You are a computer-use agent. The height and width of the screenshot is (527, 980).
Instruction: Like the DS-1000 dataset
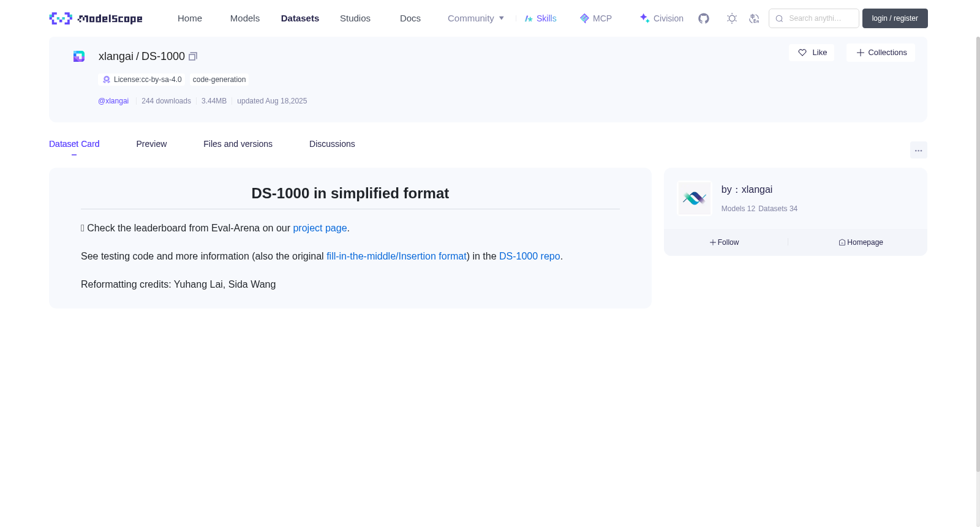(x=812, y=53)
